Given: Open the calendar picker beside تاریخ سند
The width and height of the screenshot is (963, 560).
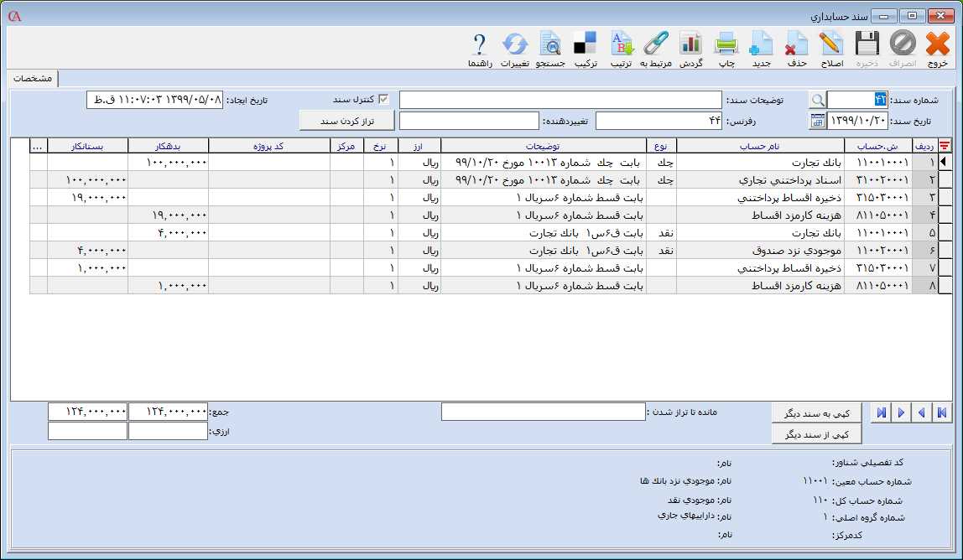Looking at the screenshot, I should (817, 121).
